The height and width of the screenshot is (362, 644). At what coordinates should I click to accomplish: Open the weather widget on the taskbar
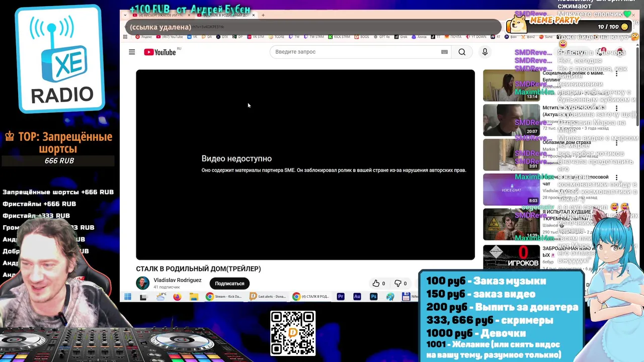[161, 297]
